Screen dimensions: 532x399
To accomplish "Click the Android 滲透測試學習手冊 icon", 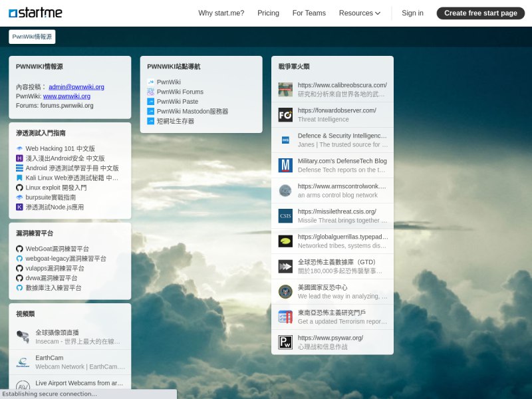I will point(19,168).
